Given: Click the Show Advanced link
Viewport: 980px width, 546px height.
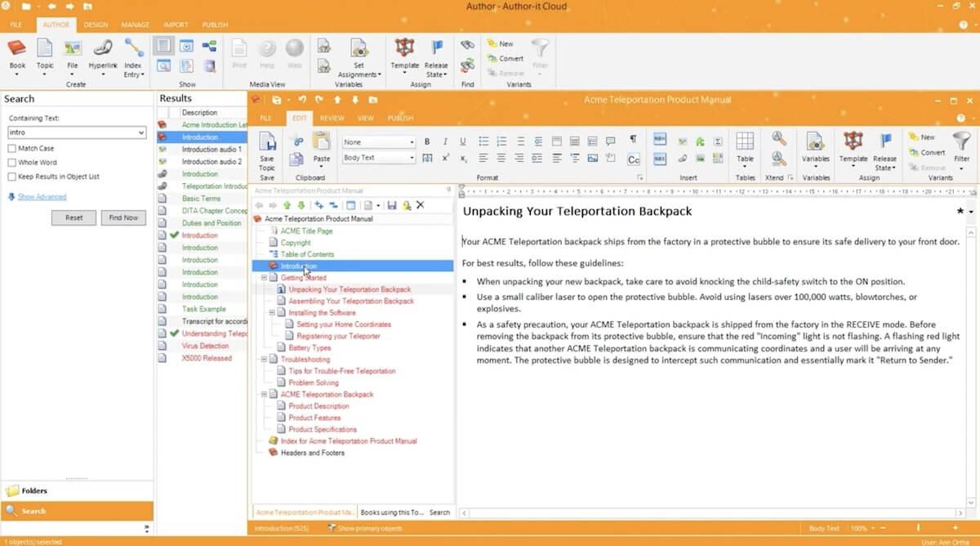Looking at the screenshot, I should 42,197.
